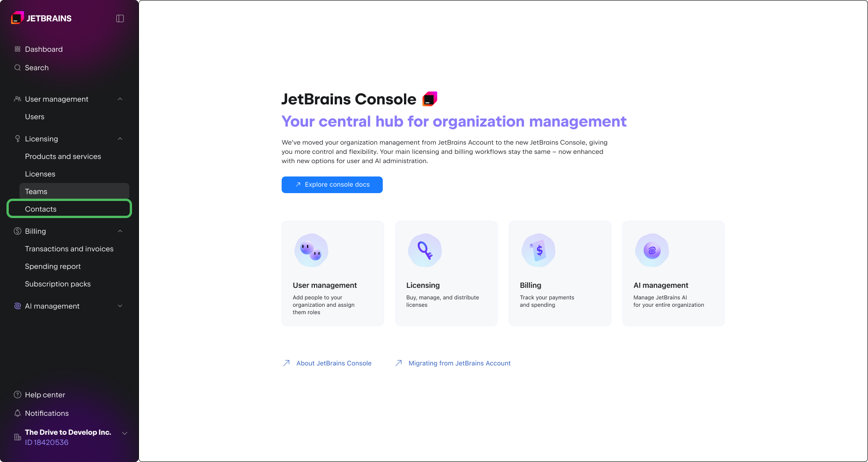This screenshot has width=868, height=462.
Task: Open Notifications bell in the sidebar
Action: tap(47, 413)
